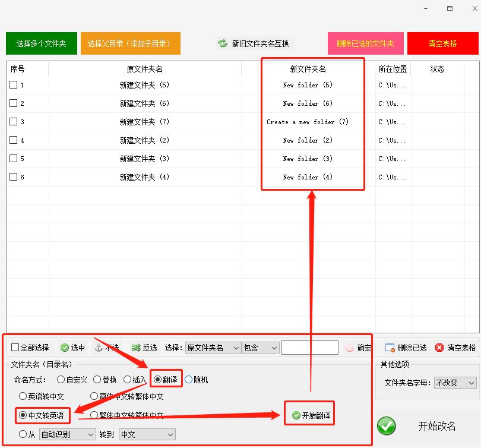Select the 从 custom language radio button
The height and width of the screenshot is (448, 481).
pyautogui.click(x=23, y=434)
